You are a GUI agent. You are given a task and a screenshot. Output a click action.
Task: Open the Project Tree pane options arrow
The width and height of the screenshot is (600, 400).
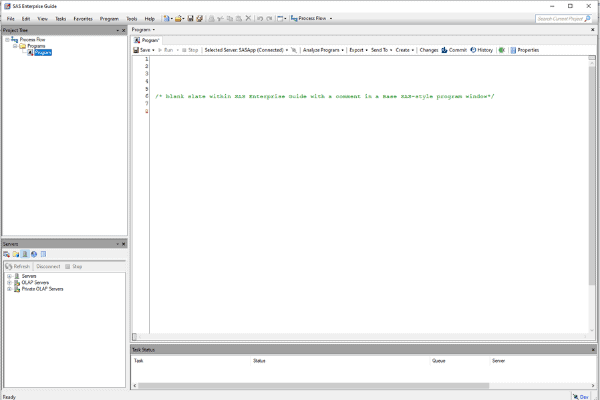tap(117, 30)
